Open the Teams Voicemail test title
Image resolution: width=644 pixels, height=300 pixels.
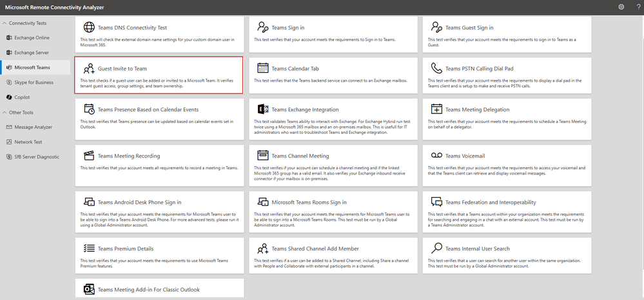click(x=465, y=156)
